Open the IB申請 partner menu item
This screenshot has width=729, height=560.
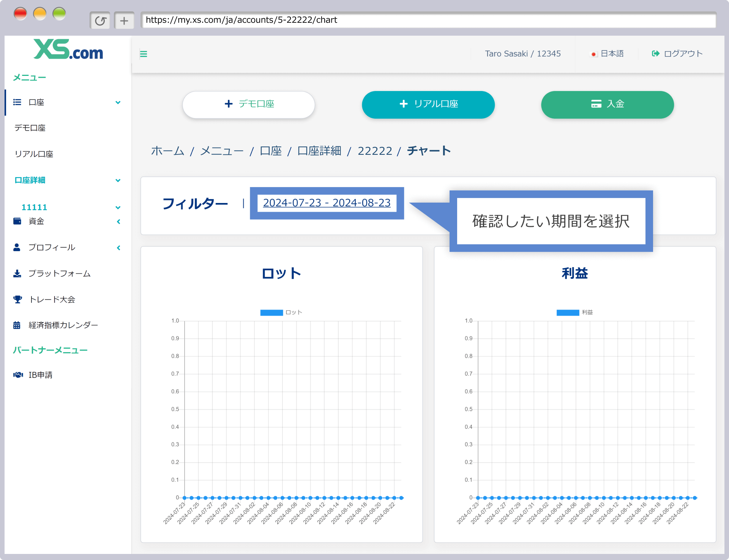pos(41,375)
